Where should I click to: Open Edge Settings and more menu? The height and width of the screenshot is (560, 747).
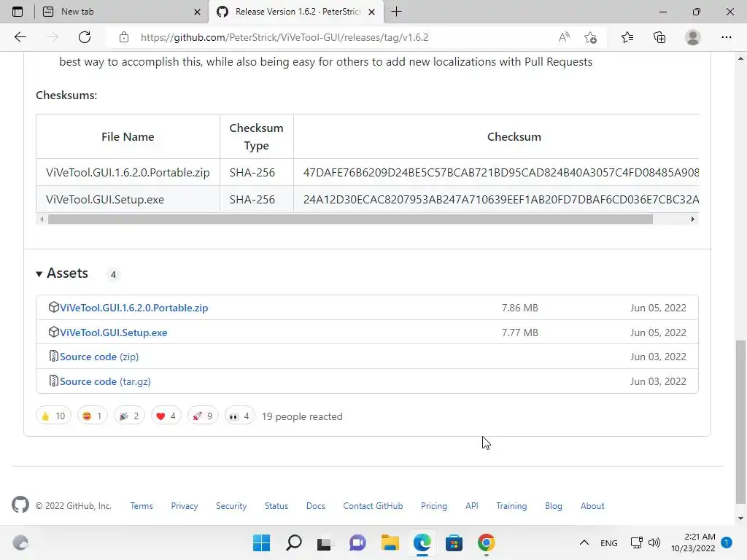point(726,37)
